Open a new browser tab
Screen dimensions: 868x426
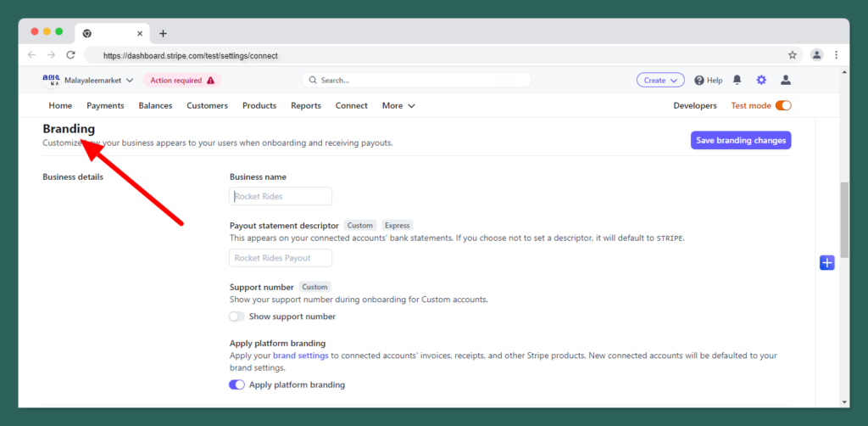tap(163, 33)
